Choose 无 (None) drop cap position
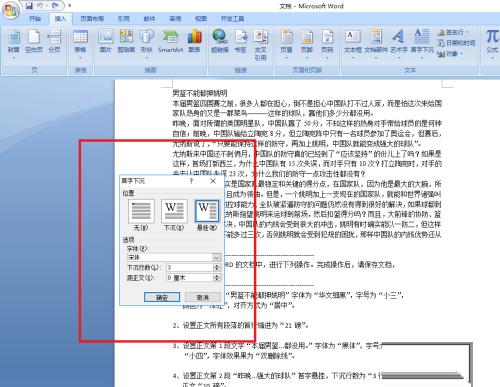 141,215
